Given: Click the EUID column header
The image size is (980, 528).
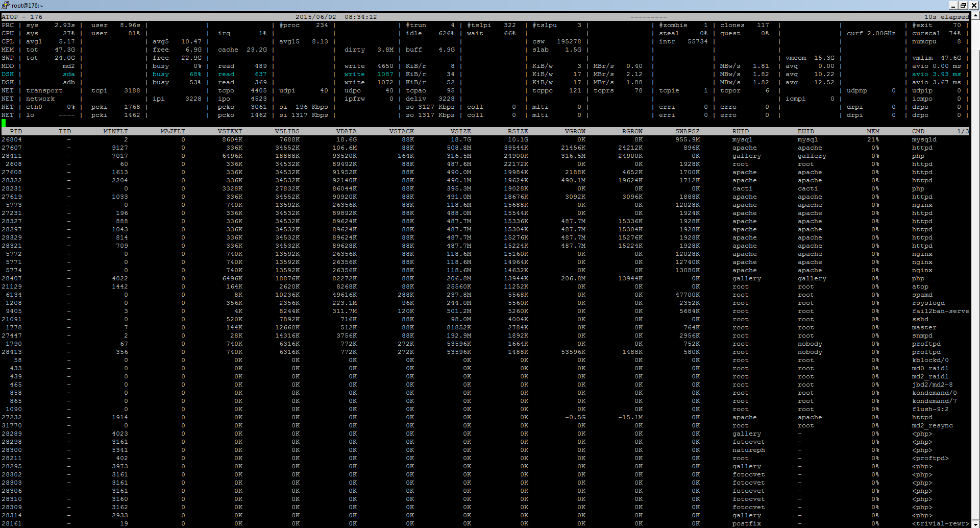Looking at the screenshot, I should point(806,131).
